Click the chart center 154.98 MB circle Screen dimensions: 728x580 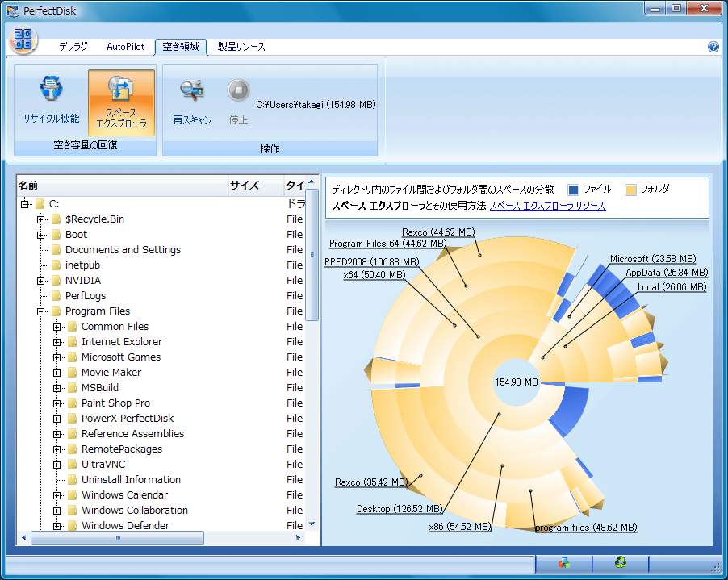tap(516, 382)
